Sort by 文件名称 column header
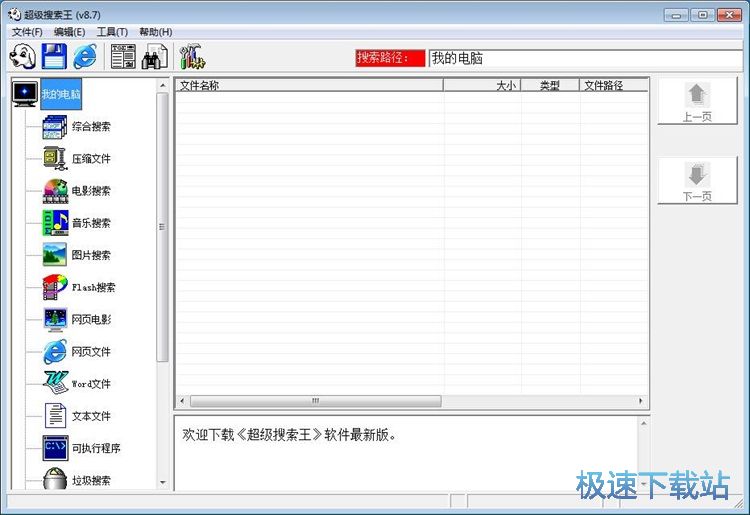Viewport: 750px width, 515px height. [309, 85]
